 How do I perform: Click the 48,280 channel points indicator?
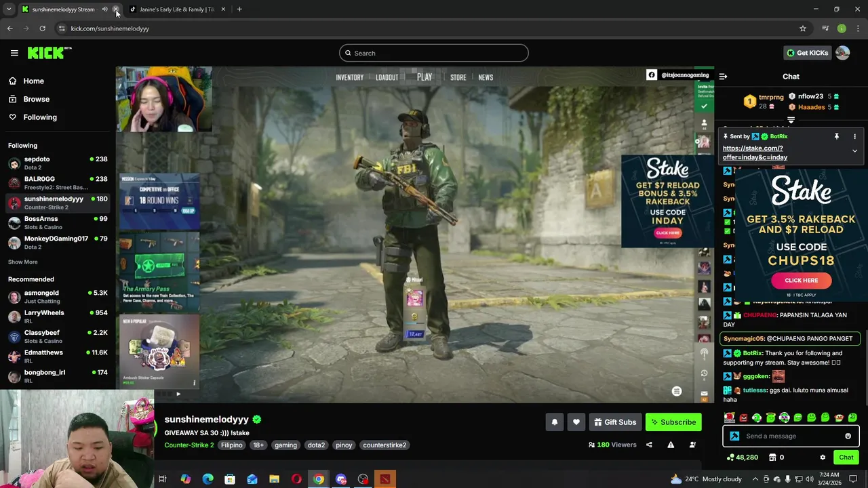(742, 457)
